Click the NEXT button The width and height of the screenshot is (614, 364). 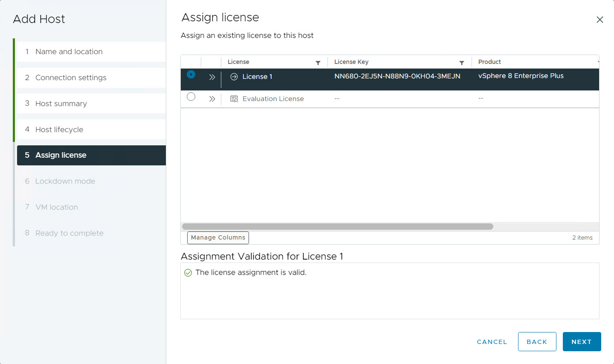582,341
